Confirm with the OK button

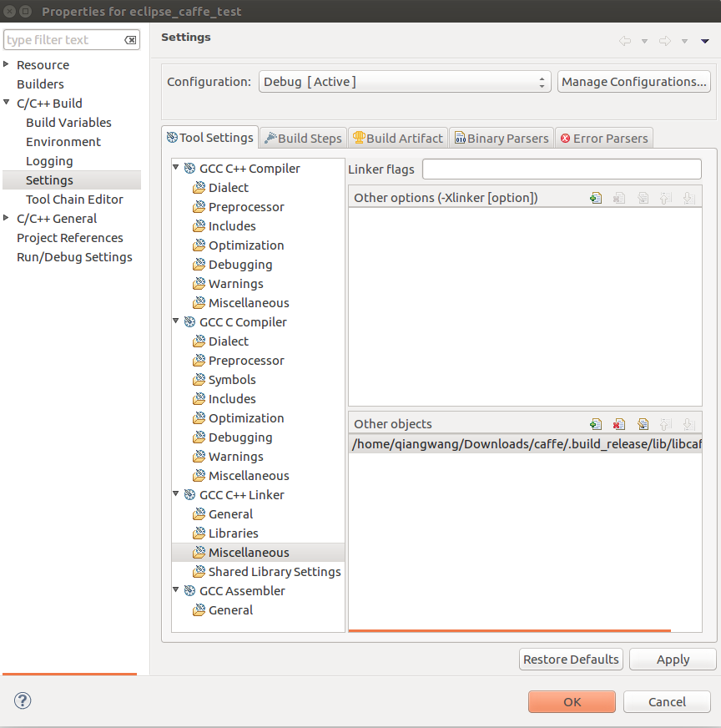click(572, 701)
